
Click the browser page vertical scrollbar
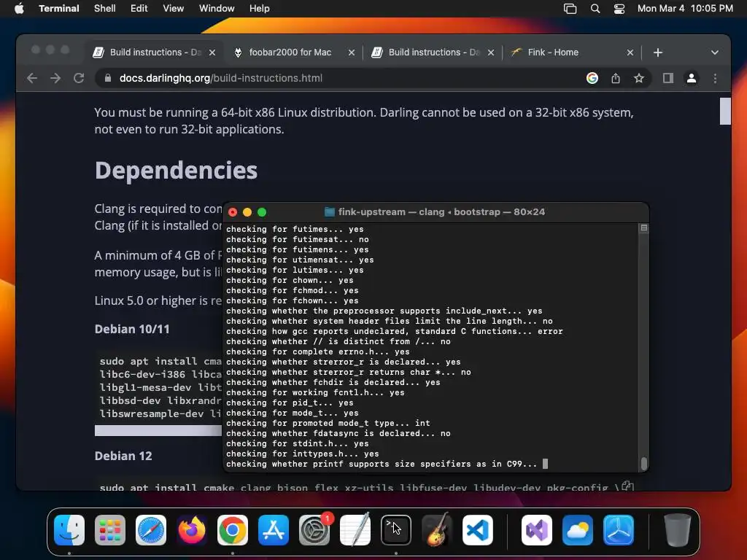[x=725, y=111]
